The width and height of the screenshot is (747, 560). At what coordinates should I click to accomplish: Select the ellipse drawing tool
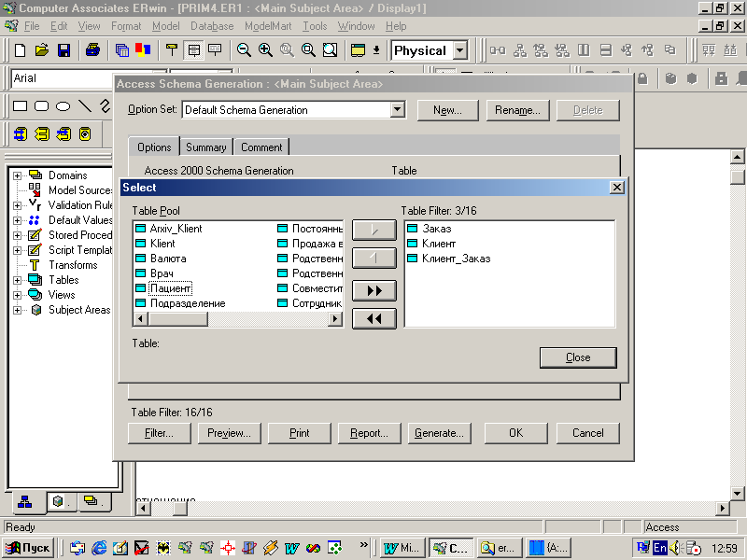click(x=63, y=106)
